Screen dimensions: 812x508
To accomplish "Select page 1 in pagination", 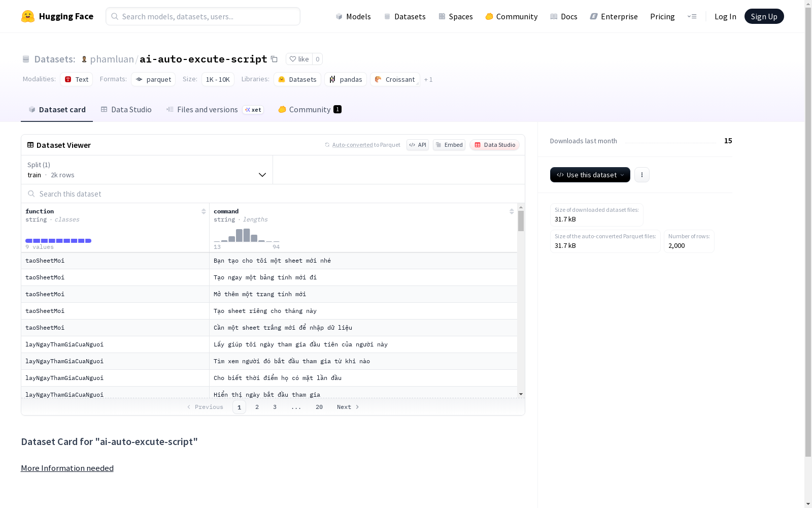I will tap(239, 407).
